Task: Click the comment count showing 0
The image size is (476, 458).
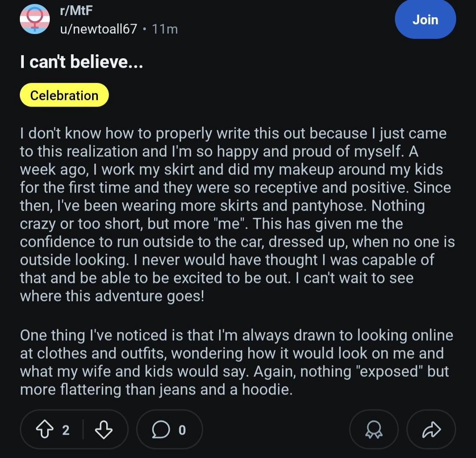Action: tap(182, 430)
